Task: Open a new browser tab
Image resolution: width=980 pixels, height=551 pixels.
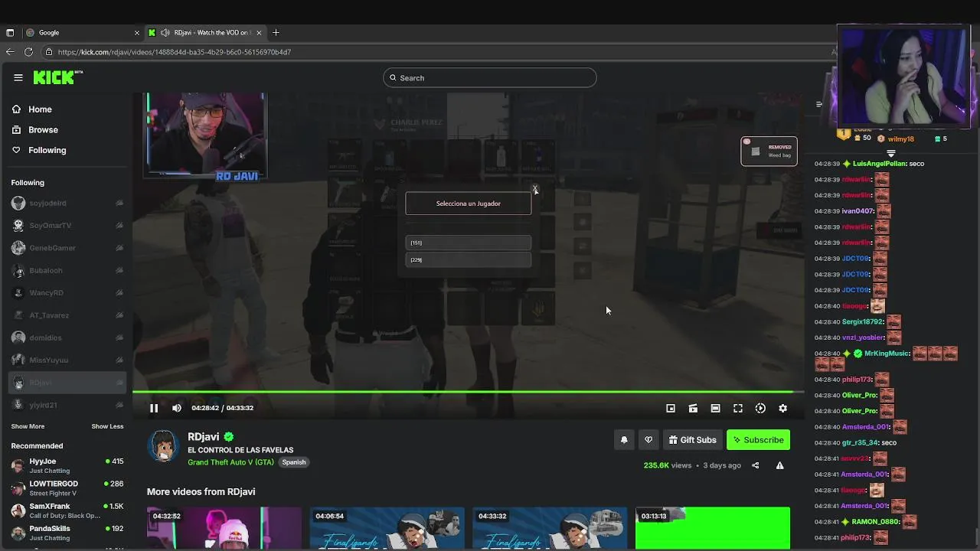Action: pos(276,33)
